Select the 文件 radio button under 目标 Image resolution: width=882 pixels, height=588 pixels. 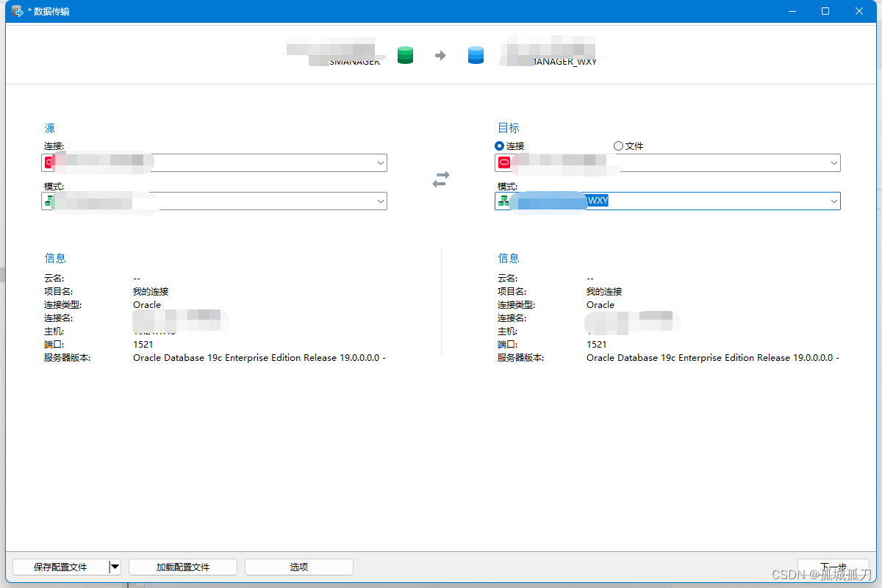point(618,146)
